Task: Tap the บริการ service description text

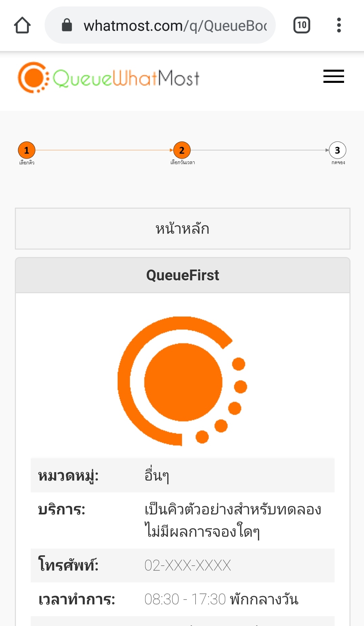Action: (233, 520)
